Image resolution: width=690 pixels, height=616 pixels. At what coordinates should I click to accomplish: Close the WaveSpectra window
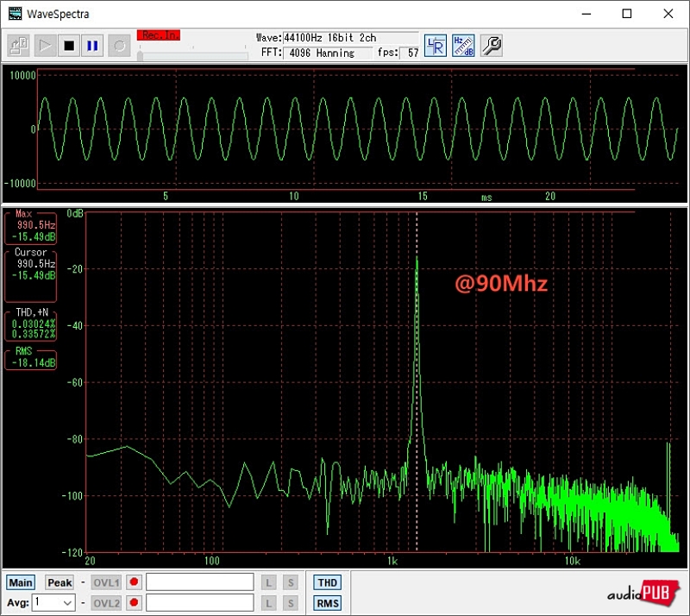coord(668,14)
